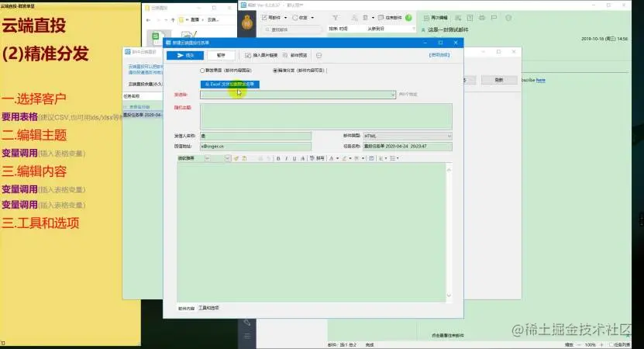Click the blue send/submit button in task dialog
This screenshot has width=644, height=349.
pyautogui.click(x=184, y=55)
